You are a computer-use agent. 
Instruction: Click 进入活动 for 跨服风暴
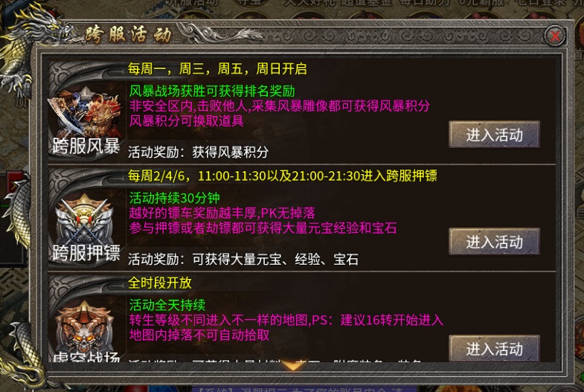[x=494, y=135]
